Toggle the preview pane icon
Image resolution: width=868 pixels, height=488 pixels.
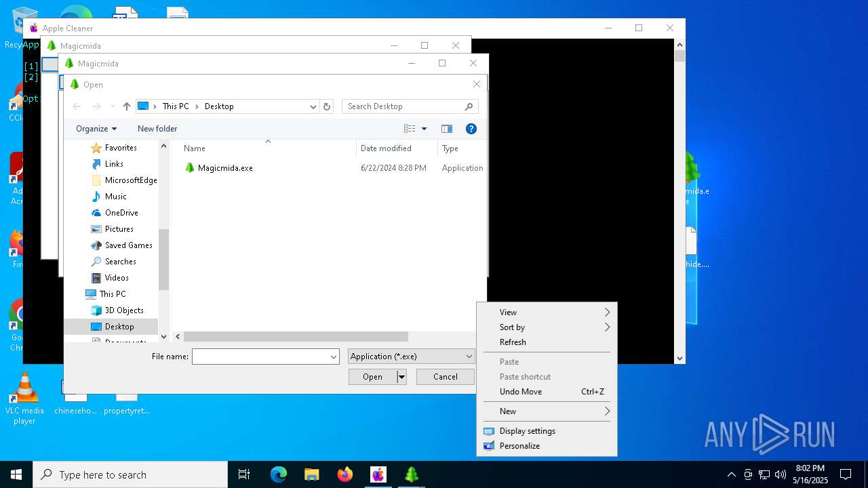tap(446, 129)
